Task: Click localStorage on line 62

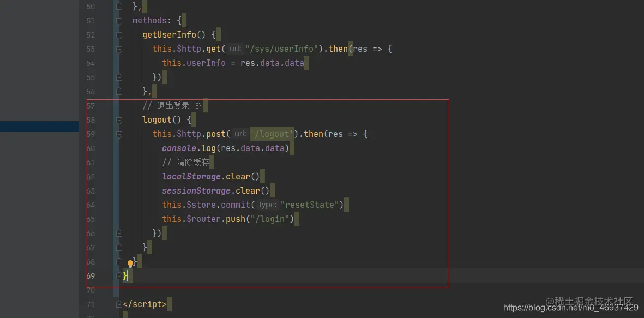Action: tap(191, 176)
